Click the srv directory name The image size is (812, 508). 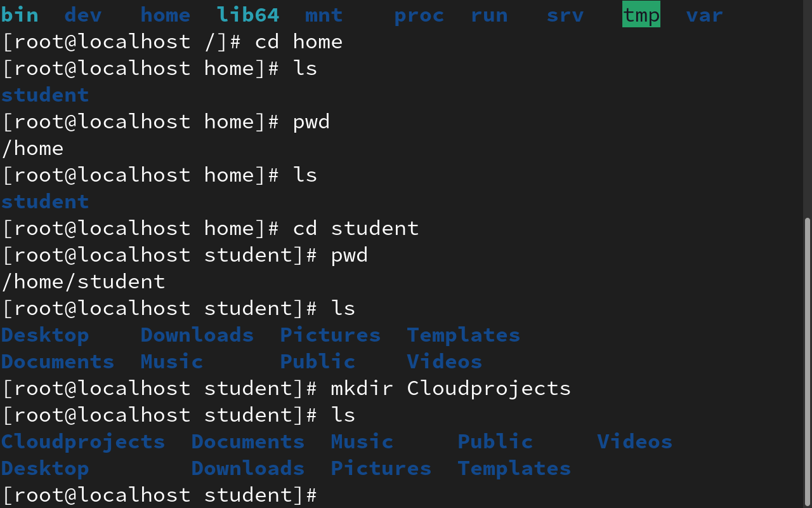point(565,15)
